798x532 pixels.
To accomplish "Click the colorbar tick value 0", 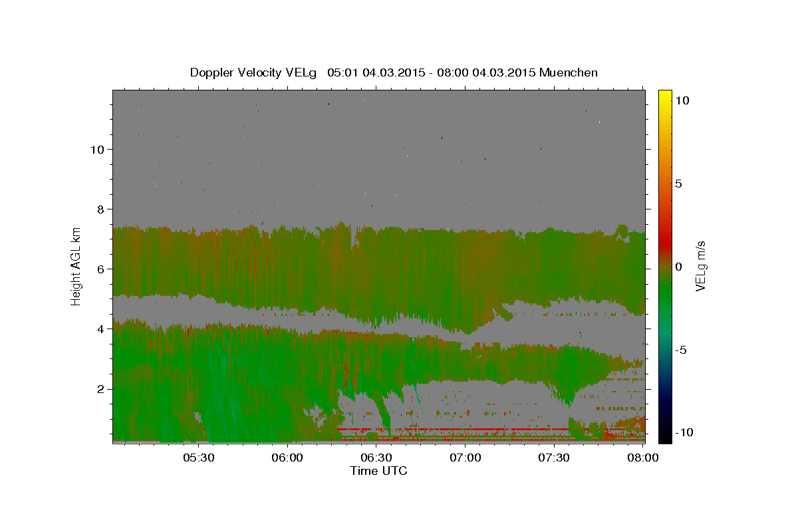I will [x=678, y=267].
